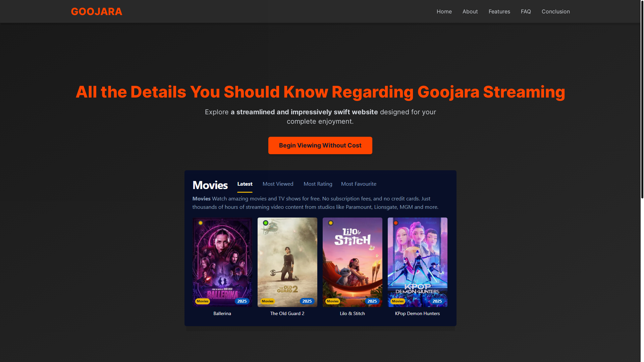Viewport: 644px width, 362px height.
Task: Click the yellow status dot on Ballerina
Action: click(x=201, y=223)
